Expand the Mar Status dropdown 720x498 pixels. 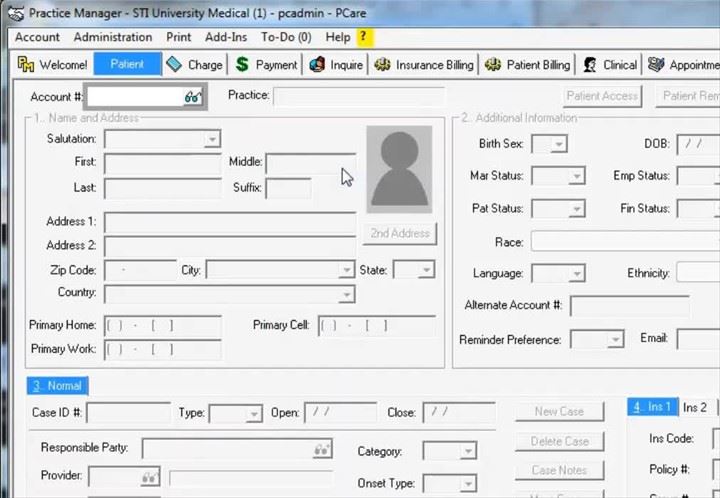pyautogui.click(x=577, y=176)
